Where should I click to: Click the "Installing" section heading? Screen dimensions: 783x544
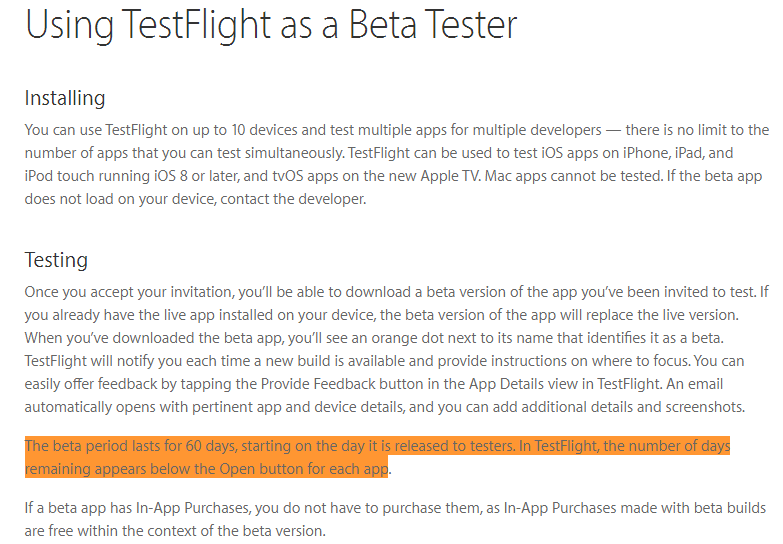coord(65,99)
